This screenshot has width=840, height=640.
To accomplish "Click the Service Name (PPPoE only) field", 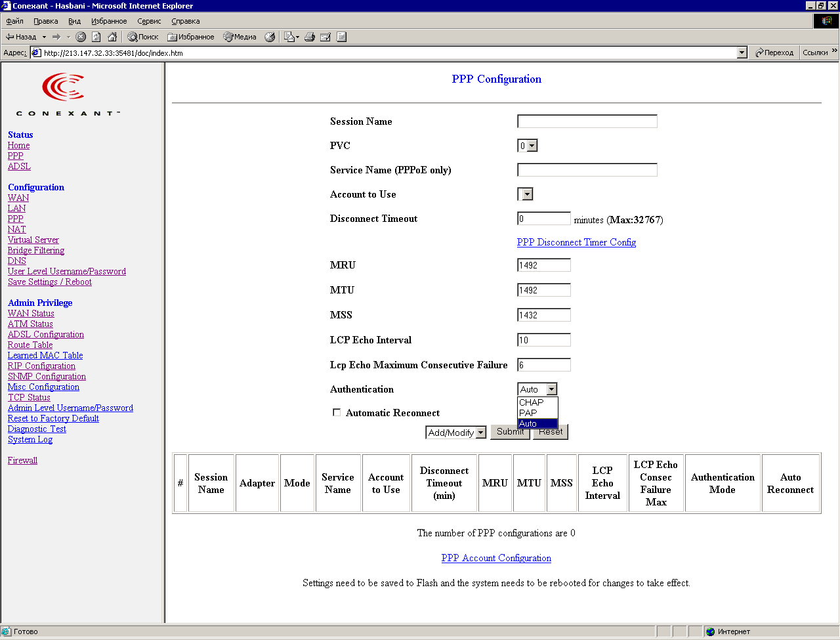I will 587,170.
